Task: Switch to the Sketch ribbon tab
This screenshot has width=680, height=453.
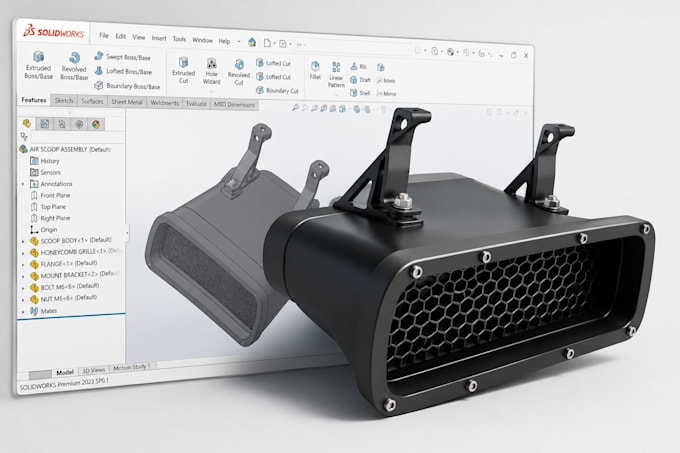Action: tap(64, 101)
